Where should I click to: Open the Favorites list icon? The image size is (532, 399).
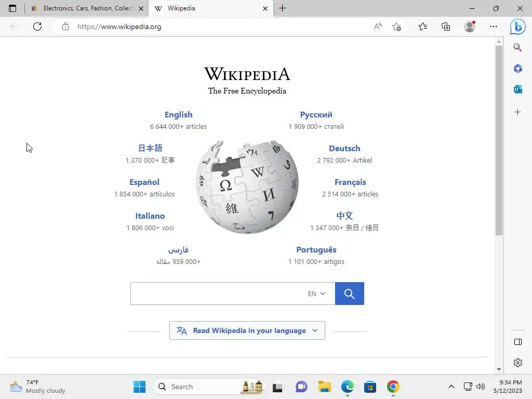pos(423,26)
